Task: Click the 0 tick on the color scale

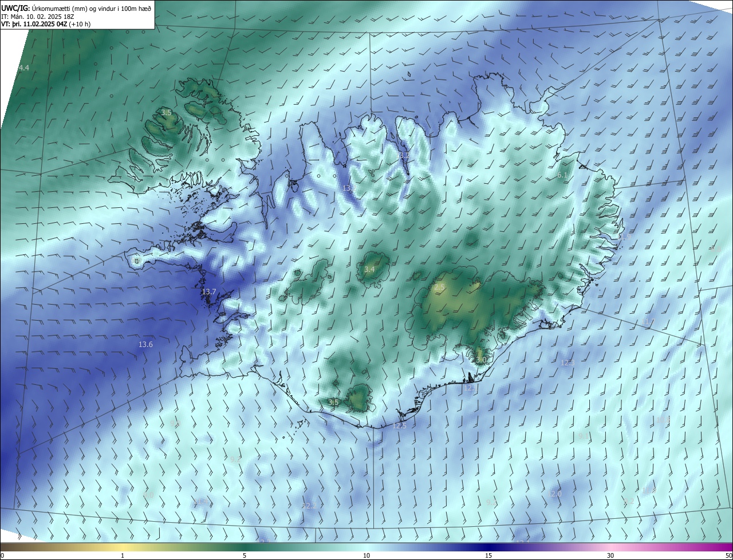Action: (2, 556)
